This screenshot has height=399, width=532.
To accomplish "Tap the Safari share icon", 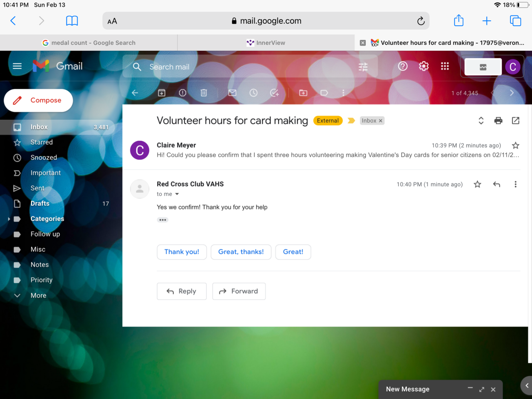I will coord(458,20).
